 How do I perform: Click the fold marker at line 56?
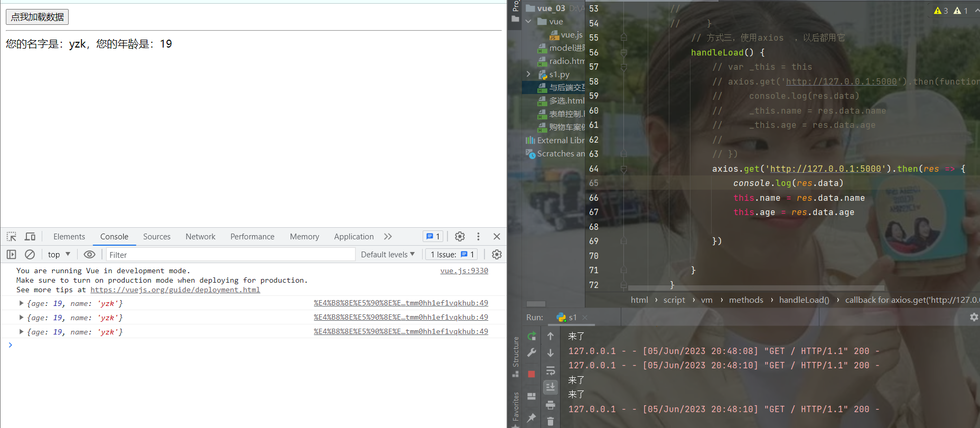pyautogui.click(x=624, y=52)
